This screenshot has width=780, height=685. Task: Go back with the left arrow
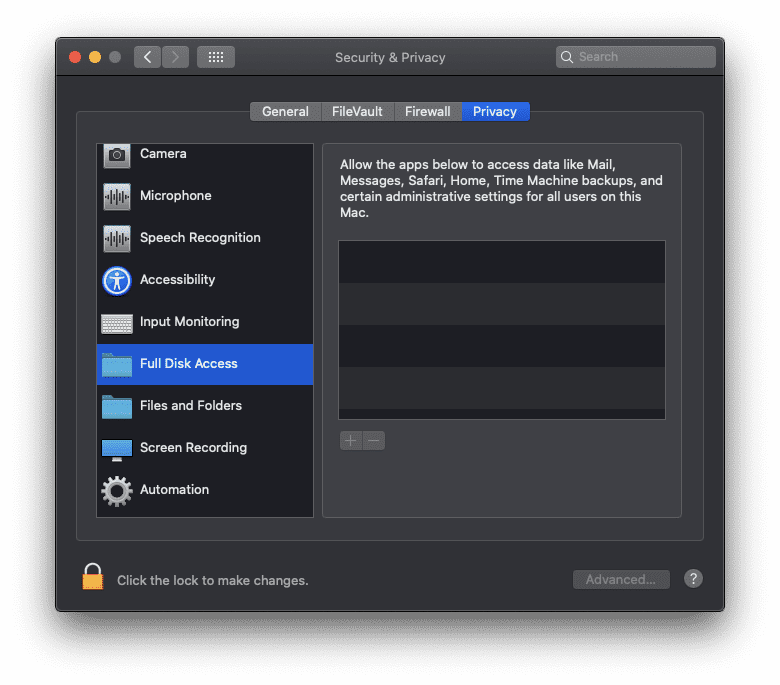pyautogui.click(x=148, y=57)
